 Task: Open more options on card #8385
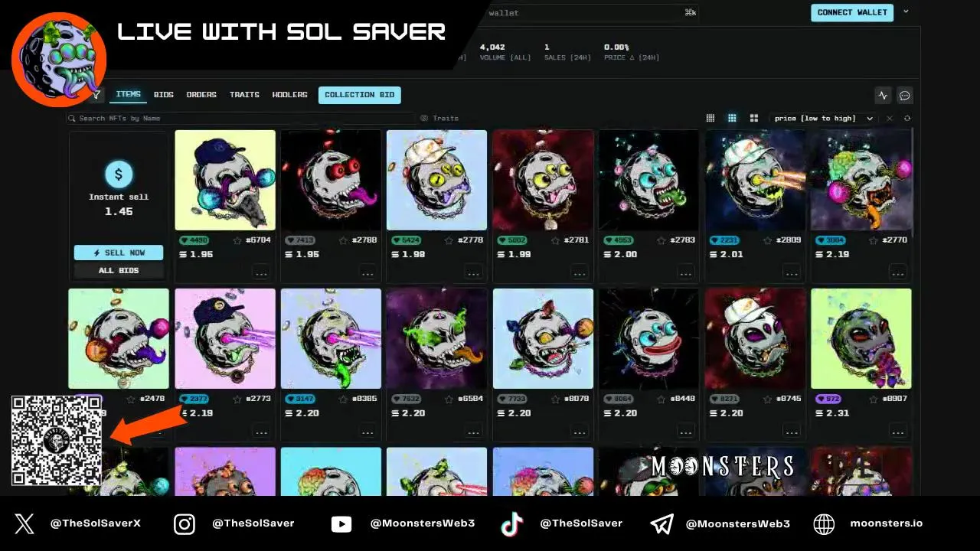[367, 432]
